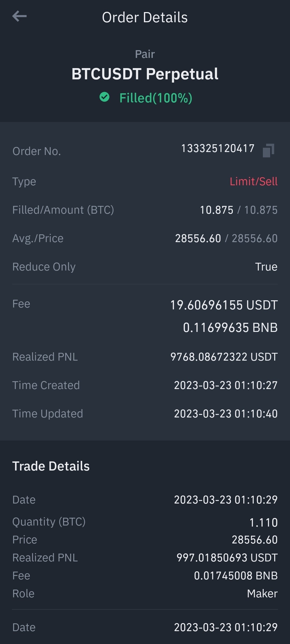Image resolution: width=290 pixels, height=644 pixels.
Task: Tap the 0.01745008 BNB trade fee
Action: (236, 576)
